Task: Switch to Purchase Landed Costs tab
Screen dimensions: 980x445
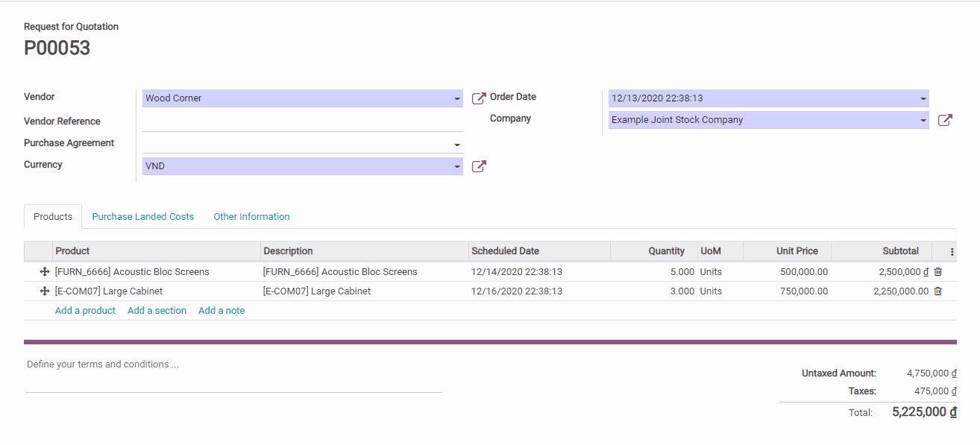Action: click(x=142, y=217)
